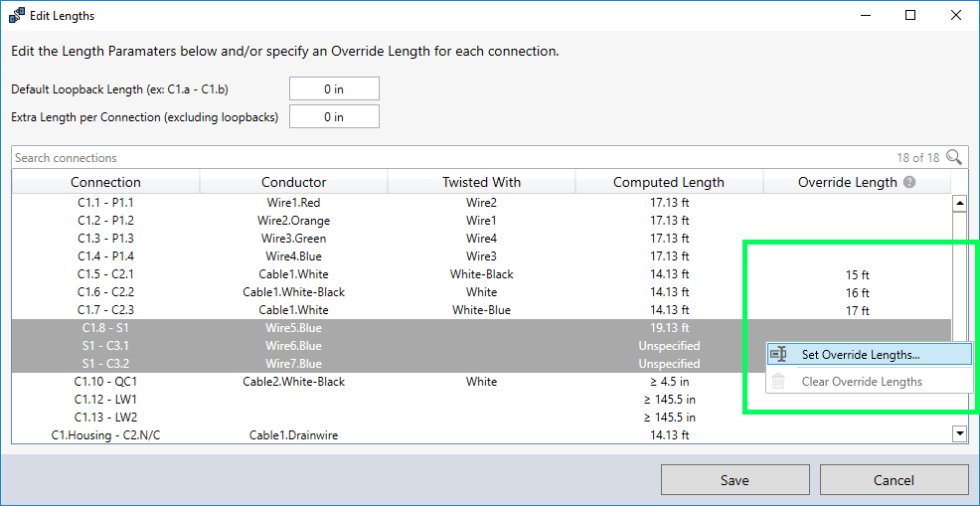
Task: Click the Wire1.Red conductor cell
Action: 294,203
